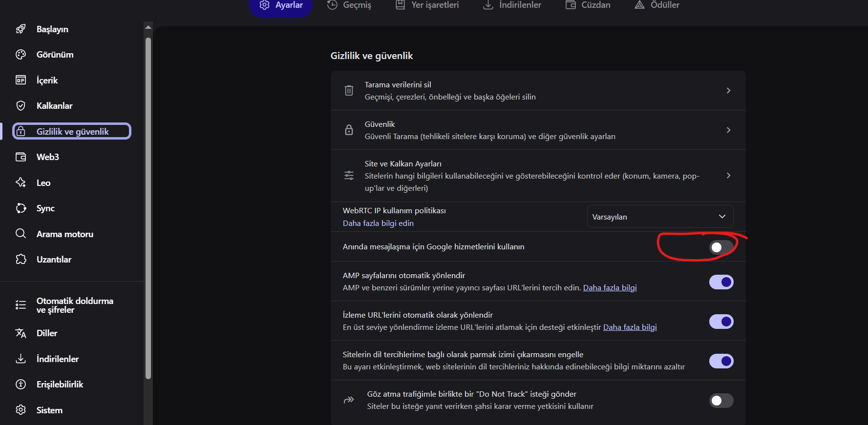Open the Yer işaretleri tab
This screenshot has height=425, width=868.
coord(427,6)
